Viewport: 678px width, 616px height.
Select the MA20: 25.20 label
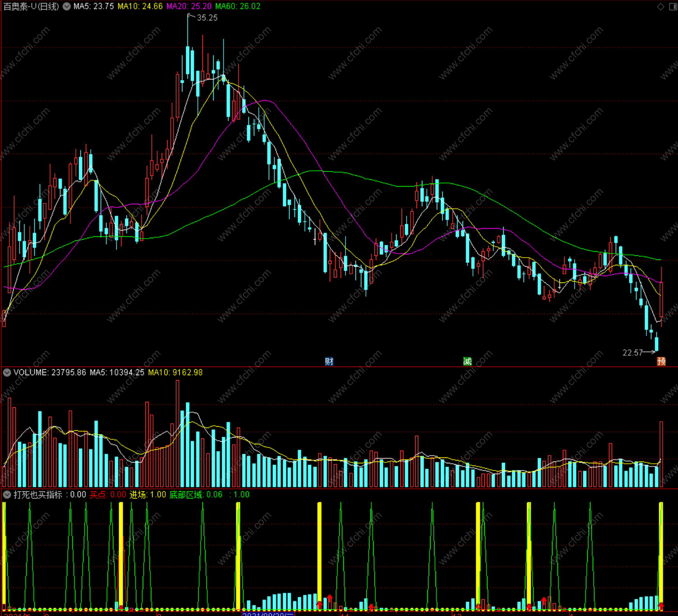[x=189, y=6]
